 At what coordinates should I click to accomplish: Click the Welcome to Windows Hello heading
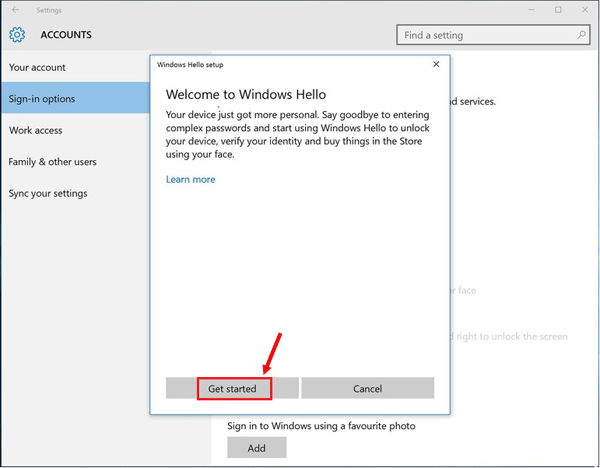[x=246, y=94]
